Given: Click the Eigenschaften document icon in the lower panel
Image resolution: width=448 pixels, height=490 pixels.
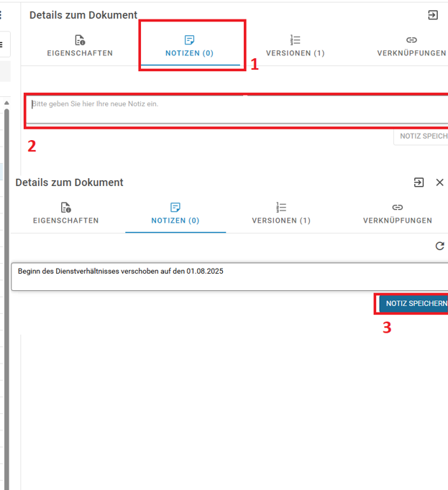Looking at the screenshot, I should (66, 208).
